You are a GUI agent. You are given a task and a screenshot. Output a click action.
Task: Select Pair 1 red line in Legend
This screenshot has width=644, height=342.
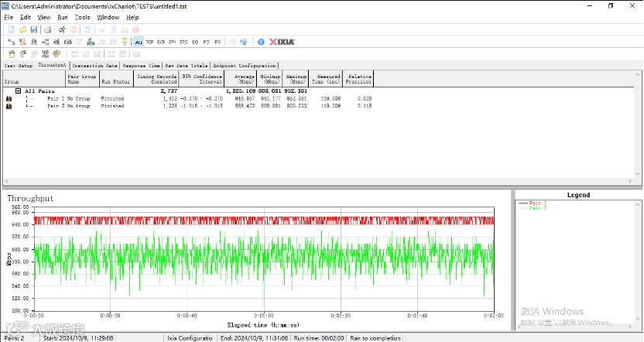pyautogui.click(x=533, y=203)
